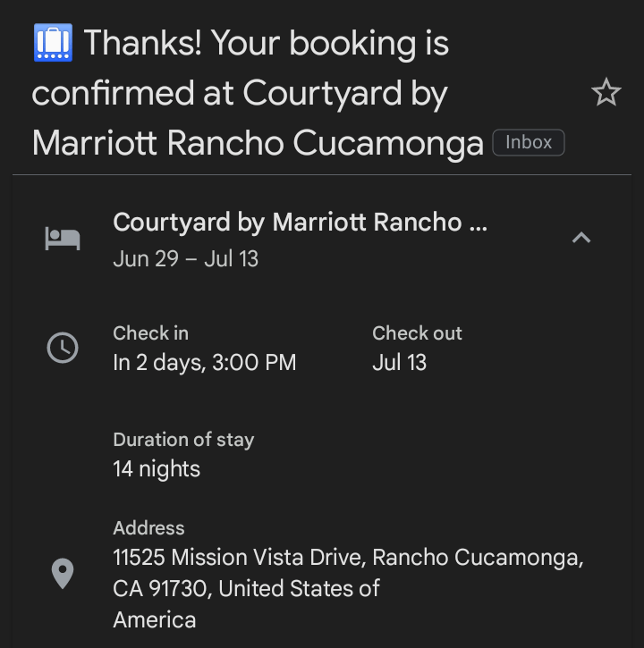Click the location pin icon
644x648 pixels.
(x=63, y=573)
